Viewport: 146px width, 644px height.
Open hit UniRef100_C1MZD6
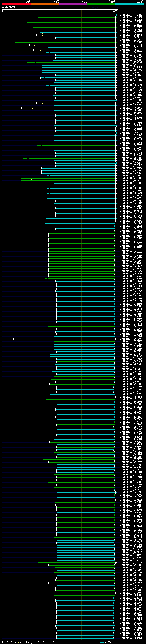(131, 22)
